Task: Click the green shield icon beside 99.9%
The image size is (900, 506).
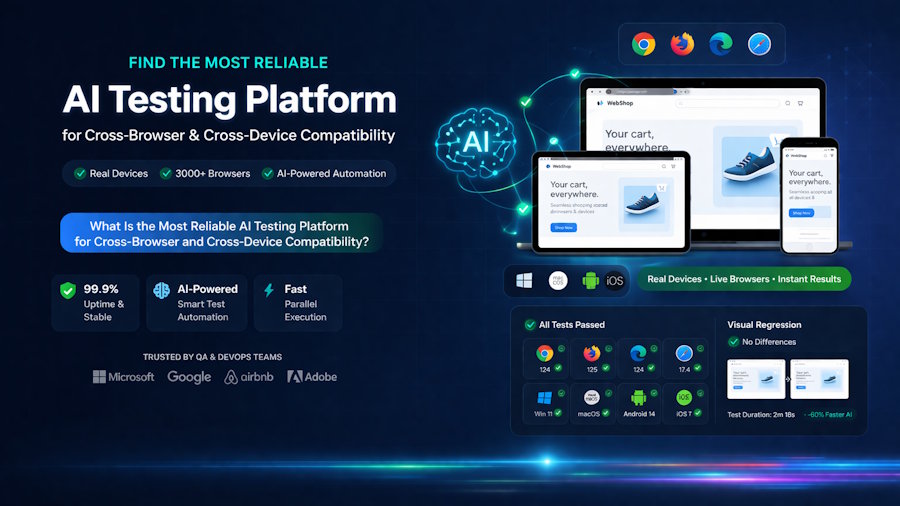Action: point(68,291)
